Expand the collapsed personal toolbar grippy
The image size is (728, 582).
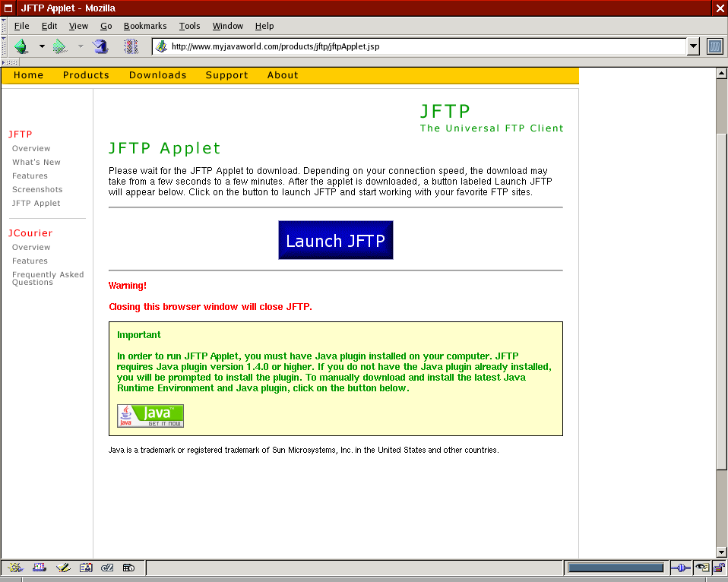(x=10, y=62)
